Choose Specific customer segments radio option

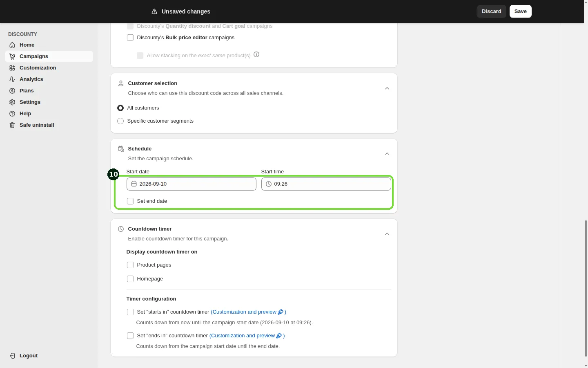tap(120, 121)
